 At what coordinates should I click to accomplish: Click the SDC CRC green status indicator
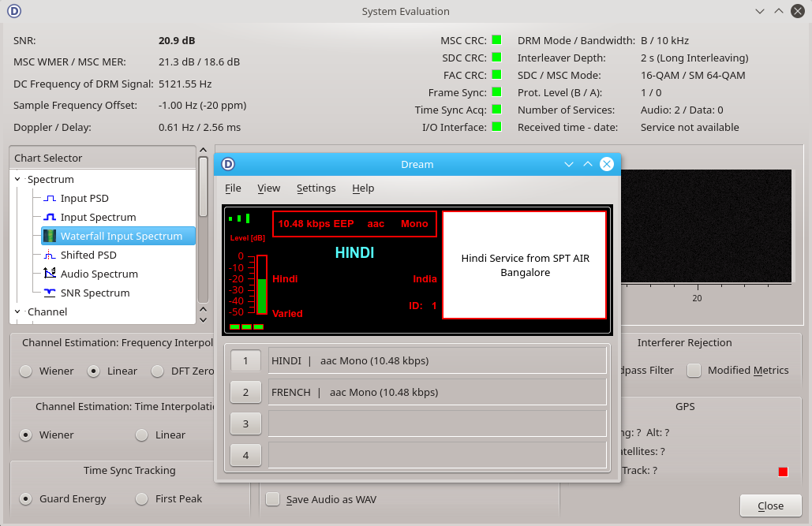496,58
